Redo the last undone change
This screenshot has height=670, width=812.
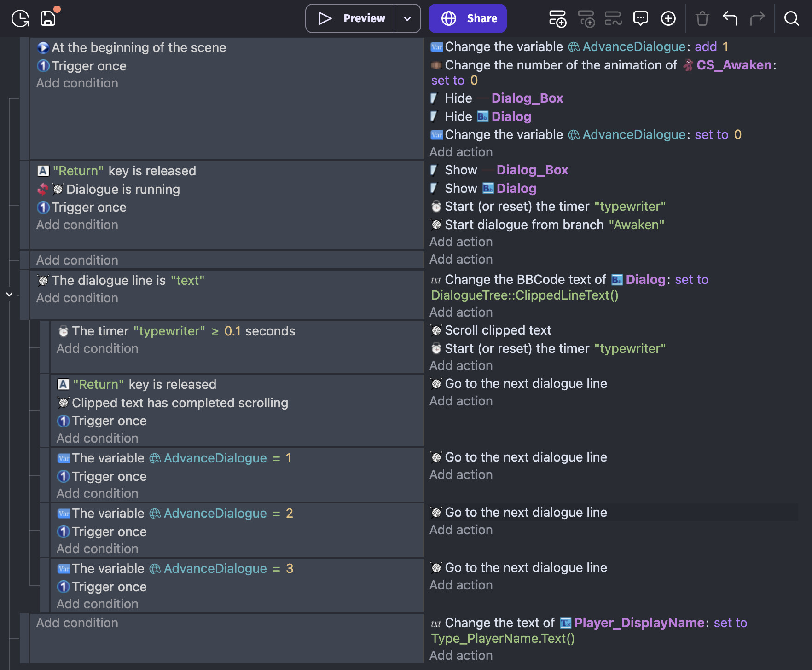pyautogui.click(x=757, y=18)
